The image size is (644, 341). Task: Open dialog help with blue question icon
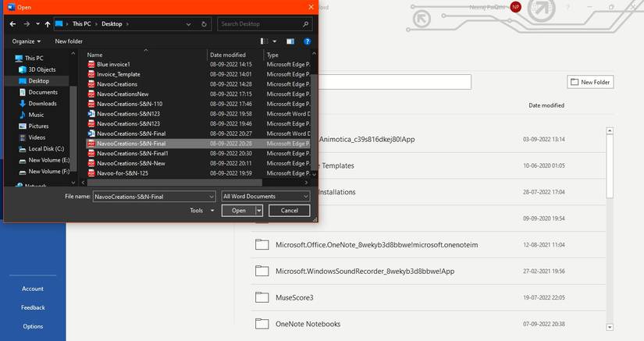coord(307,41)
